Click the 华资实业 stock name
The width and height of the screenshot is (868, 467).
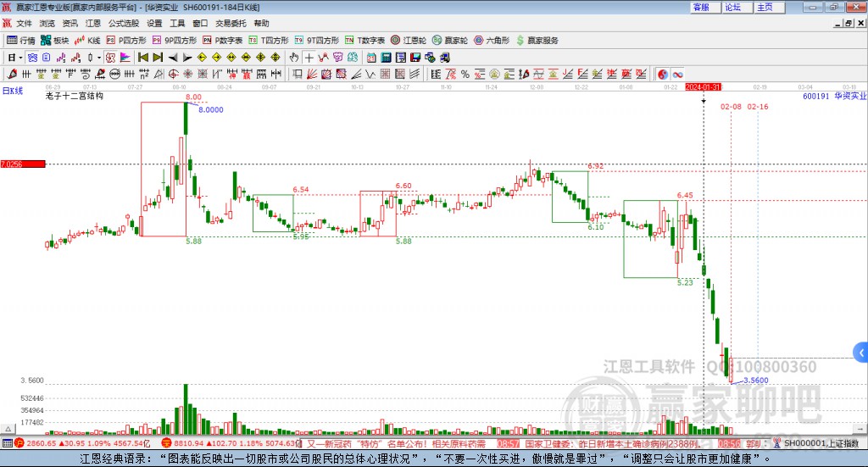tap(851, 97)
